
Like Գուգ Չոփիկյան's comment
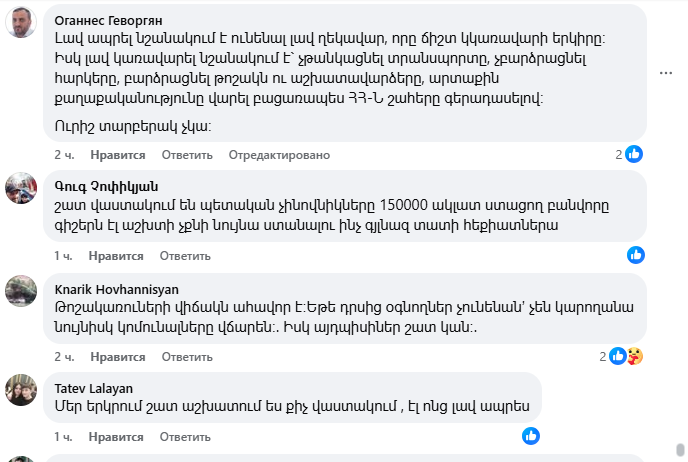[x=118, y=256]
